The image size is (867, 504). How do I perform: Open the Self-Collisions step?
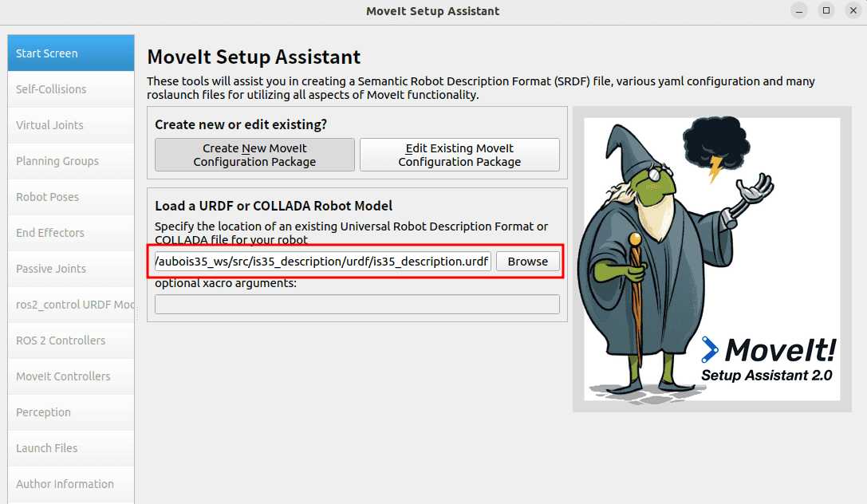point(70,89)
